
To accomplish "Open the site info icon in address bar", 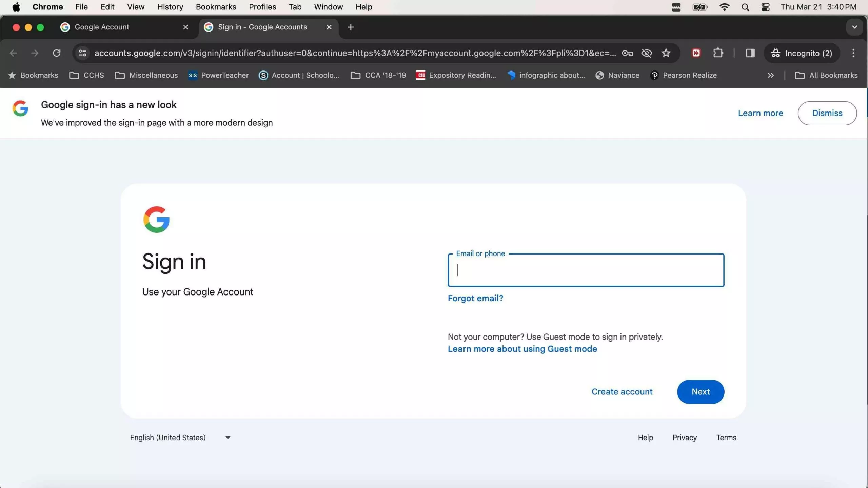I will 82,53.
